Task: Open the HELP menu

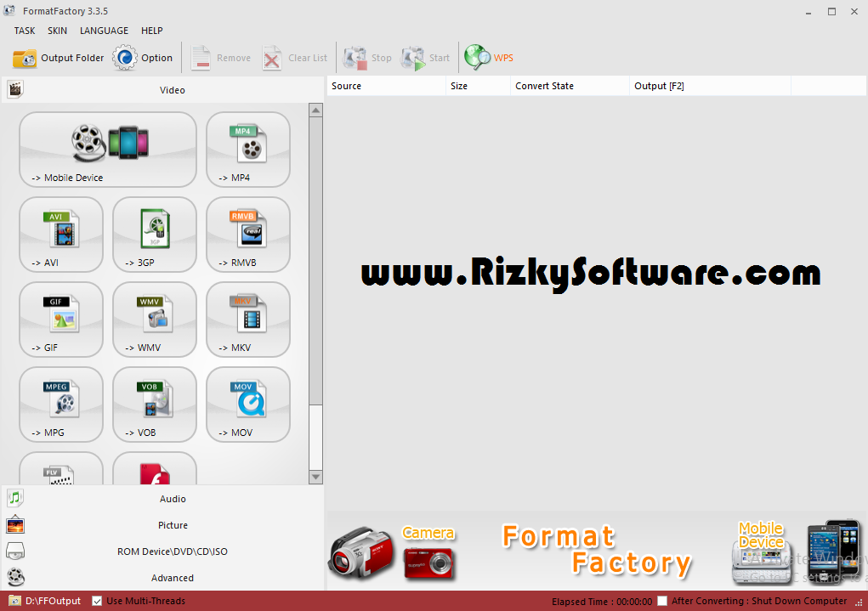Action: click(x=151, y=31)
